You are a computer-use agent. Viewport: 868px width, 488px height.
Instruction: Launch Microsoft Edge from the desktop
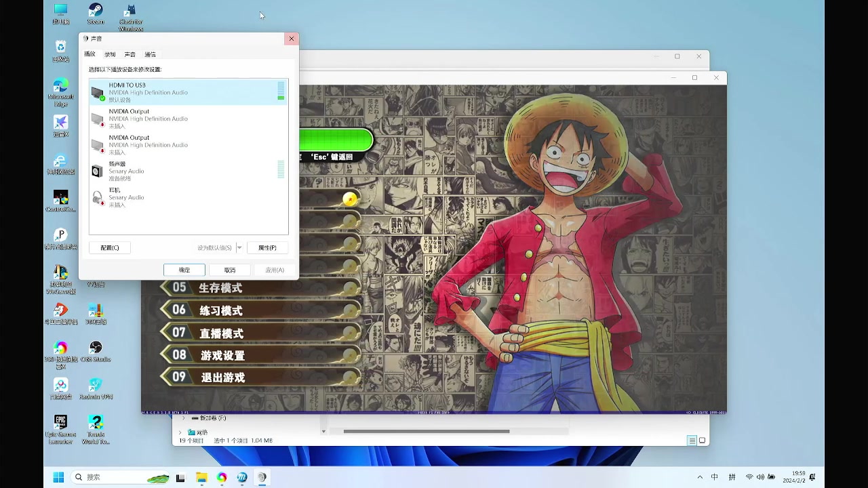tap(60, 92)
